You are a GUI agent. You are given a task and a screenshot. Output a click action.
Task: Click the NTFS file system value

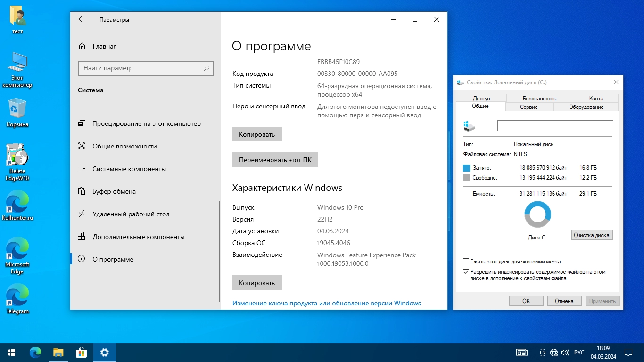pos(520,154)
